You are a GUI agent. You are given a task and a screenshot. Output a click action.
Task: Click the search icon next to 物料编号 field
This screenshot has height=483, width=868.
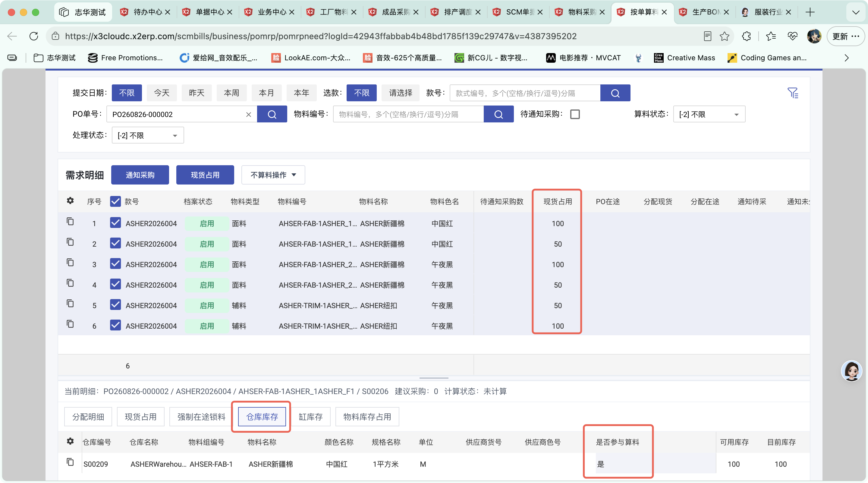(x=498, y=114)
